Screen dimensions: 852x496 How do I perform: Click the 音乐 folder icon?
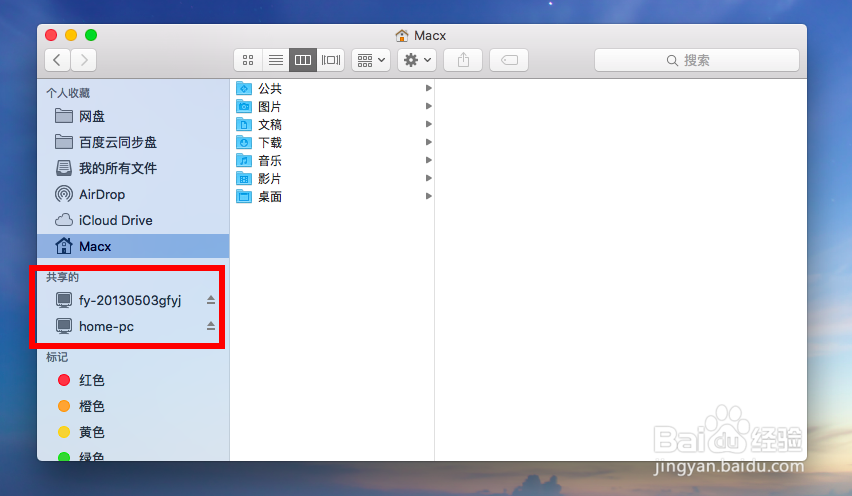[x=244, y=160]
